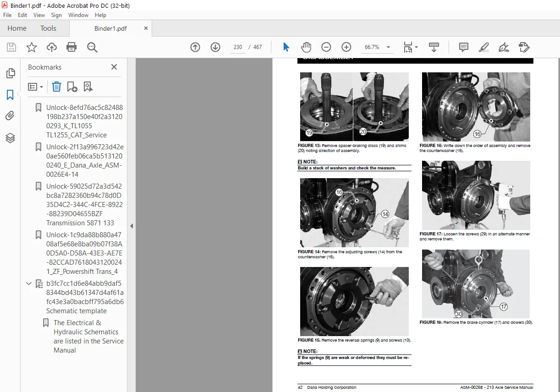Select the highlighter pen tool

pyautogui.click(x=483, y=47)
